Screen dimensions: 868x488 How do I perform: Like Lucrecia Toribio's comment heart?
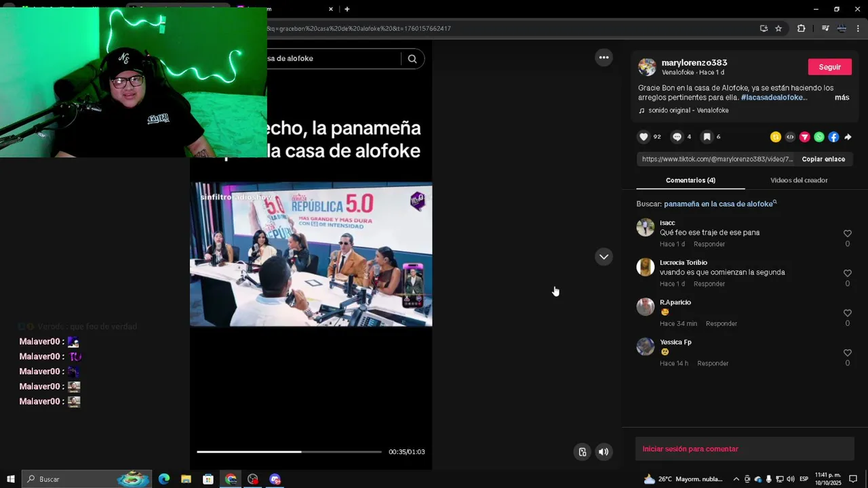tap(847, 273)
